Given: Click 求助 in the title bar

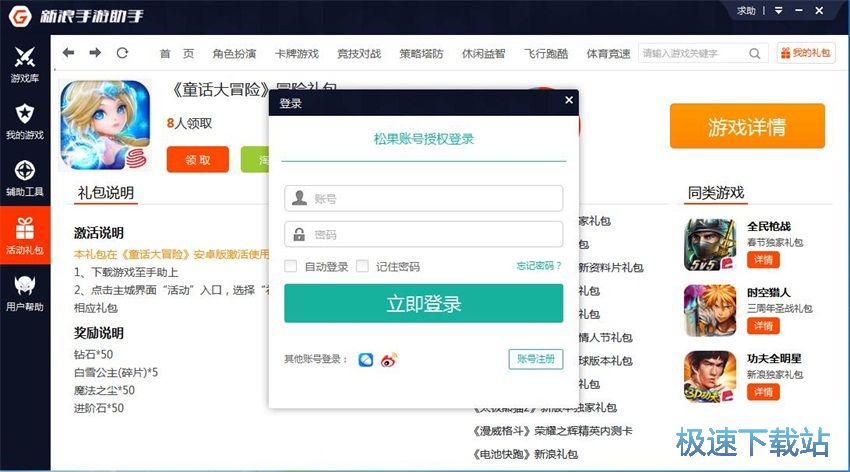Looking at the screenshot, I should pyautogui.click(x=746, y=10).
